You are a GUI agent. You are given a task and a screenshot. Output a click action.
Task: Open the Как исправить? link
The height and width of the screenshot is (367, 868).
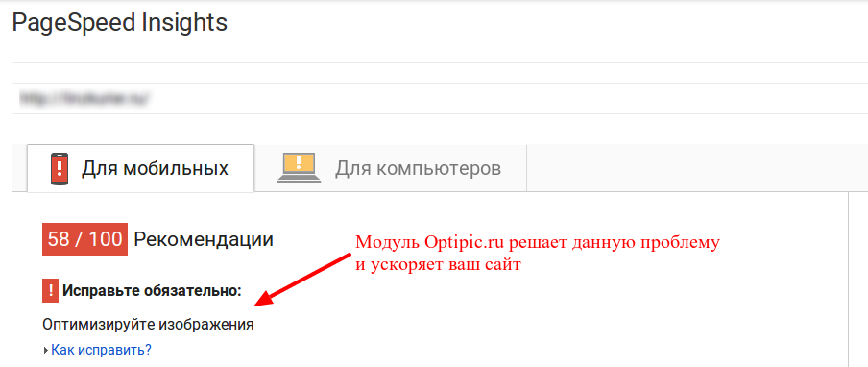tap(102, 350)
